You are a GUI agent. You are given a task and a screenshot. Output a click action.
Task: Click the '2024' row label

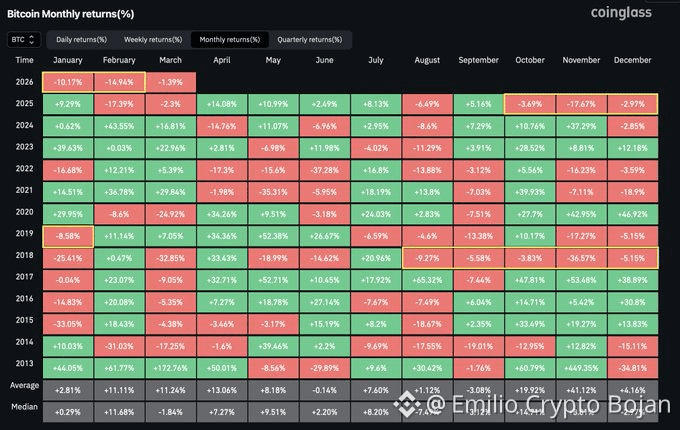[24, 125]
